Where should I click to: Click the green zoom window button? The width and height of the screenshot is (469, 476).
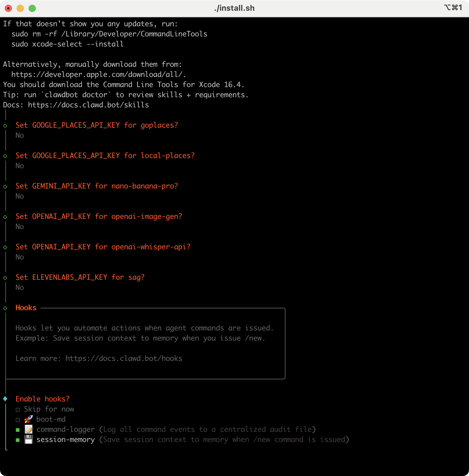[32, 8]
